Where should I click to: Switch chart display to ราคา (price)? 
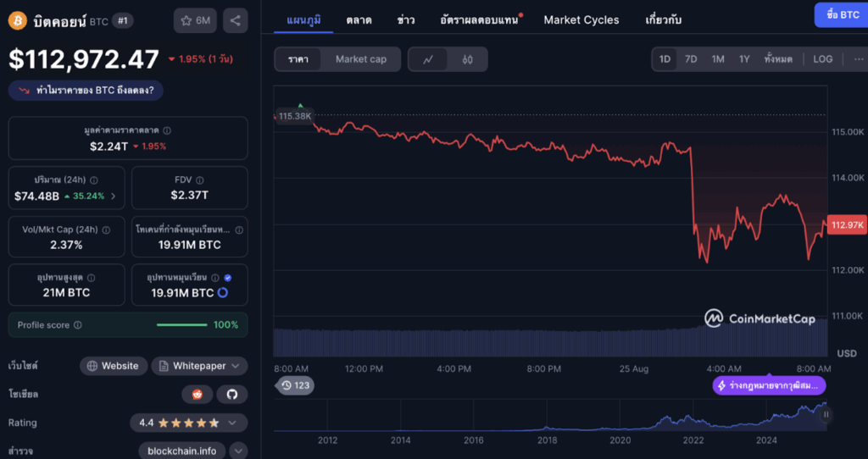[x=298, y=59]
